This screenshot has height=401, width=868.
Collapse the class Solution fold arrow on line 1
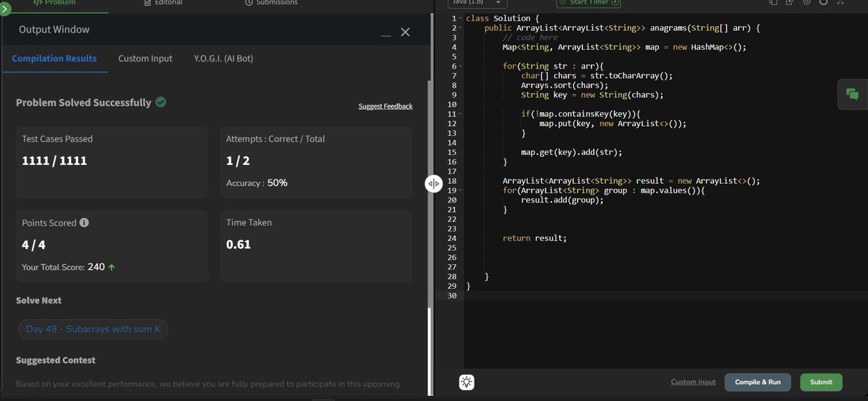point(460,18)
